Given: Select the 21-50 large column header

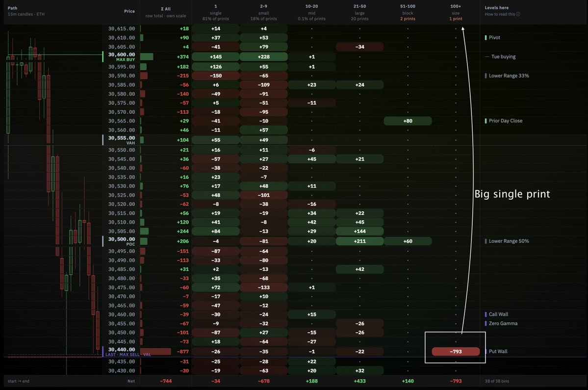Looking at the screenshot, I should pos(359,12).
